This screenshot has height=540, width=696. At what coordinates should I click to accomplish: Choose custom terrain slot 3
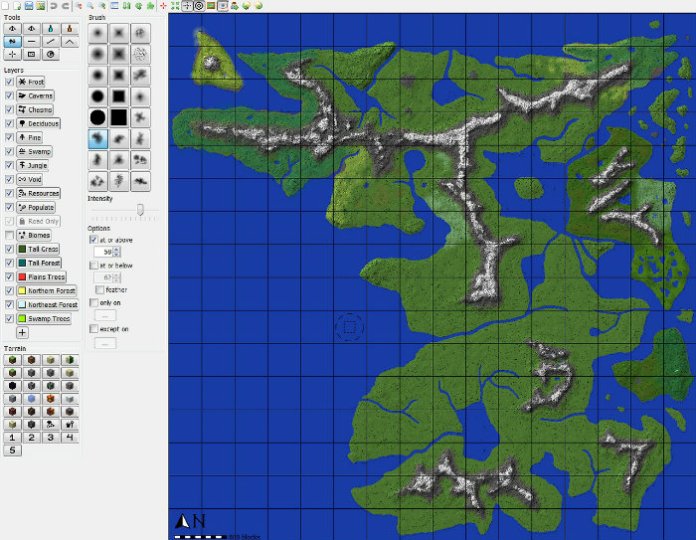click(x=50, y=438)
